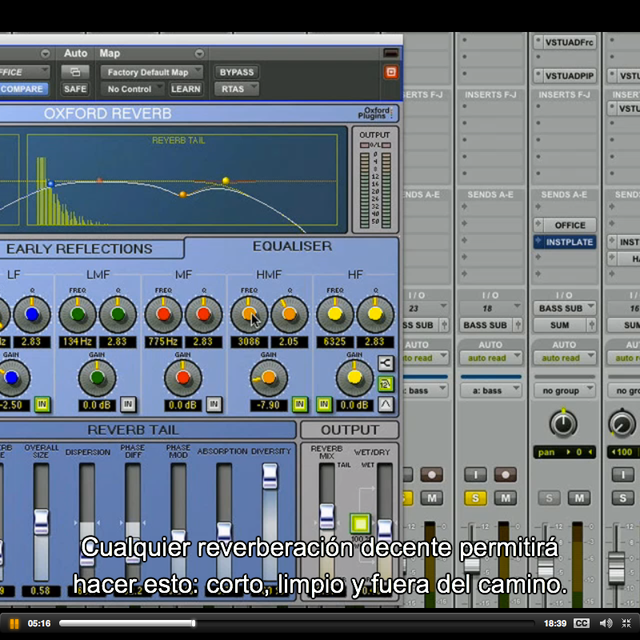
Task: Toggle the LF band IN button
Action: [42, 404]
